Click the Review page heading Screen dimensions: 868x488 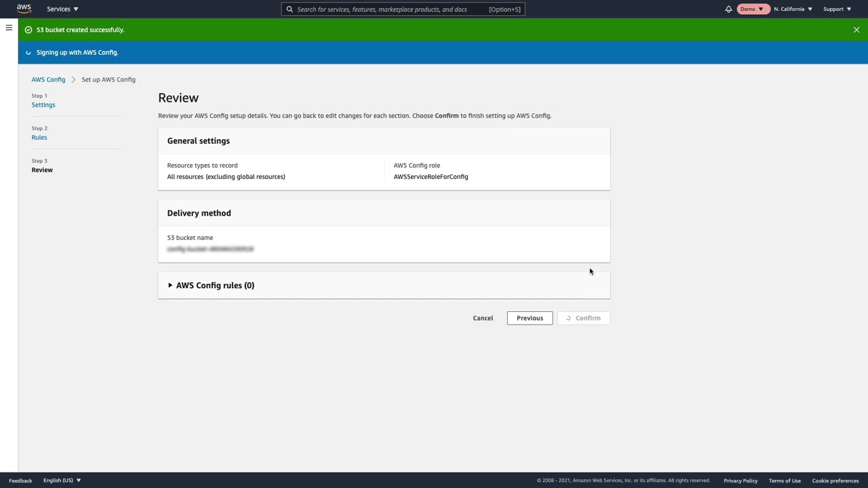(x=178, y=98)
